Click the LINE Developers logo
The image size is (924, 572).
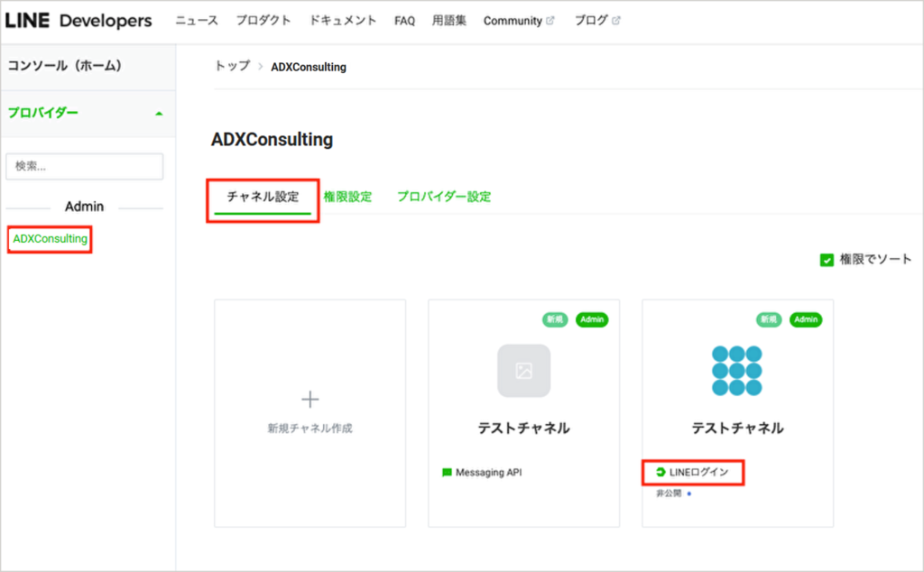[79, 21]
